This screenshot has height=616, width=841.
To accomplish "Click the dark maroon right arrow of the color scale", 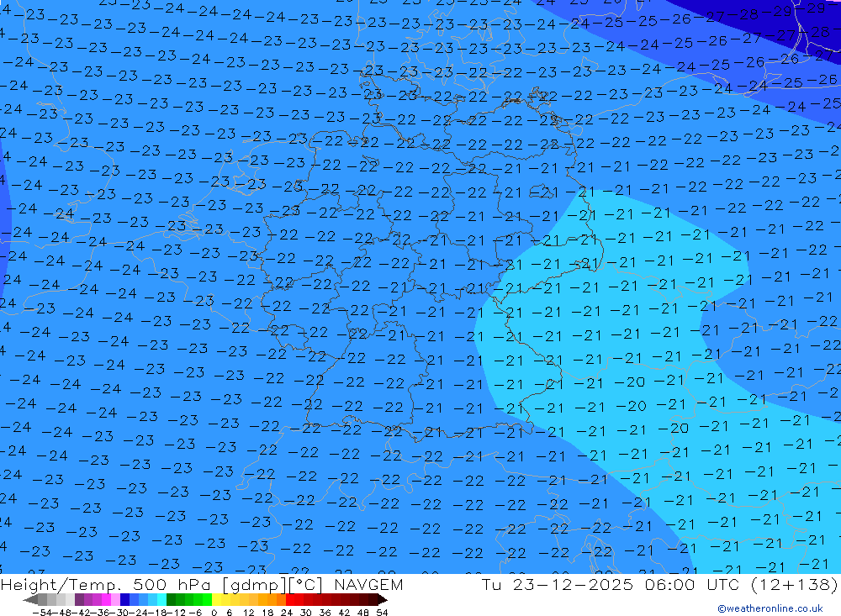I will (383, 600).
